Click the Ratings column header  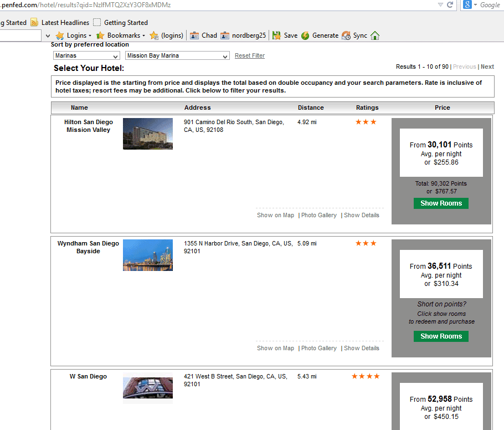click(x=367, y=107)
